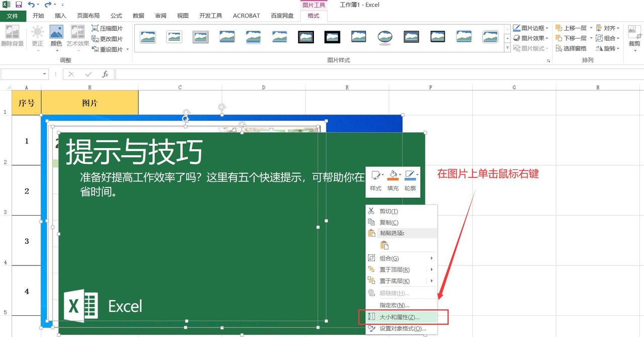
Task: Click the Undo arrow in Quick Access Toolbar
Action: [x=32, y=5]
